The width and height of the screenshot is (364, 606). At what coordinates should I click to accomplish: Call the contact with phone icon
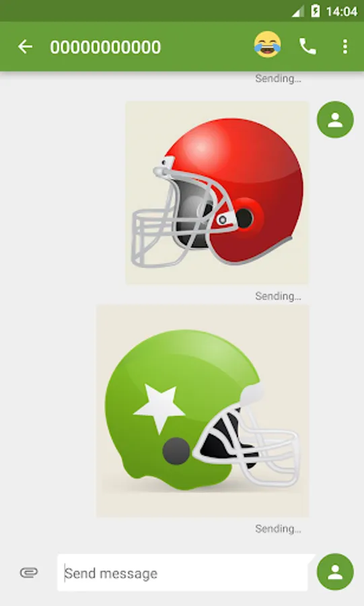[307, 46]
